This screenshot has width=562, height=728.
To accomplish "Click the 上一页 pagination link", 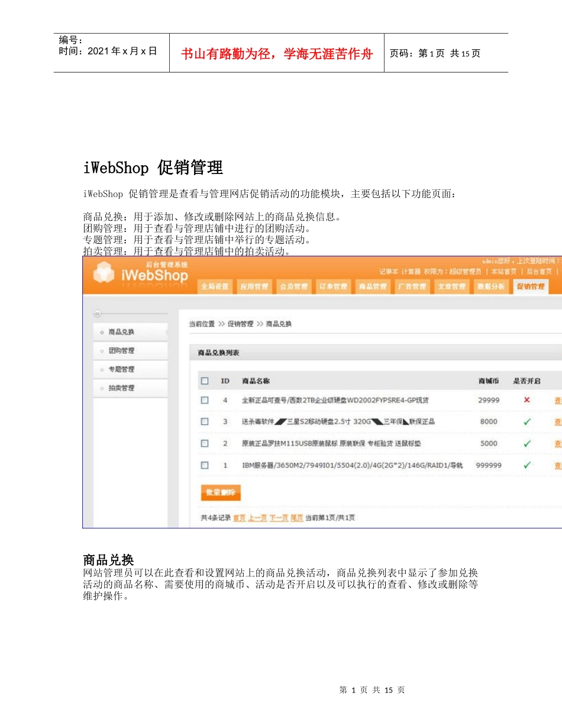I will coord(257,518).
